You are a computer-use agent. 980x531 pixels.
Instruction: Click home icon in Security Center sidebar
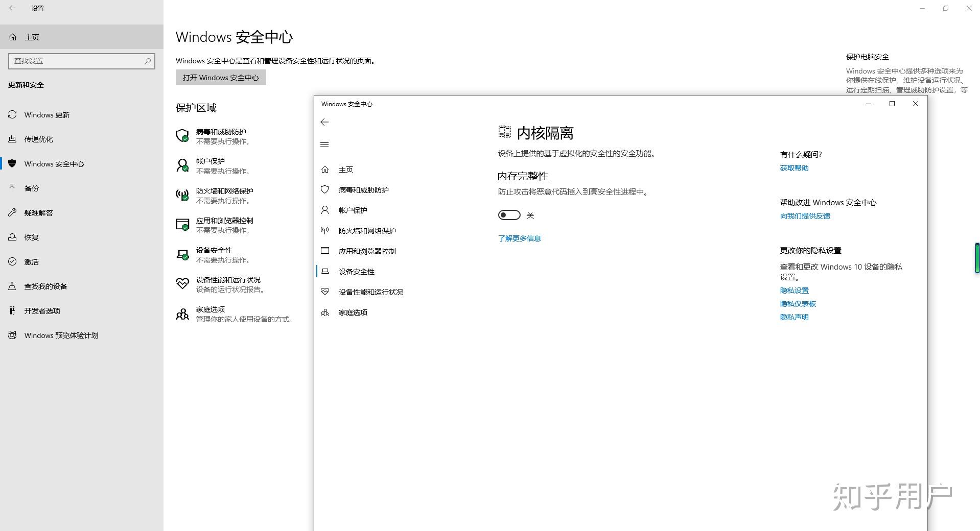tap(325, 169)
